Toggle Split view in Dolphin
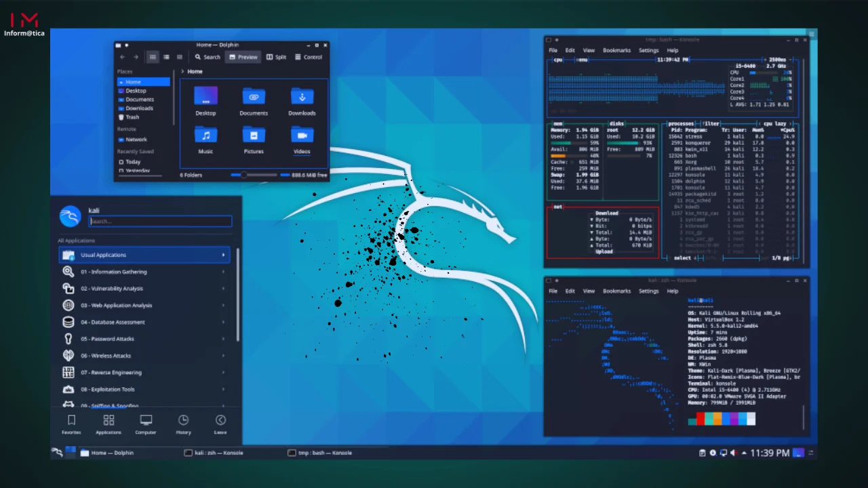Image resolution: width=868 pixels, height=488 pixels. (x=276, y=57)
